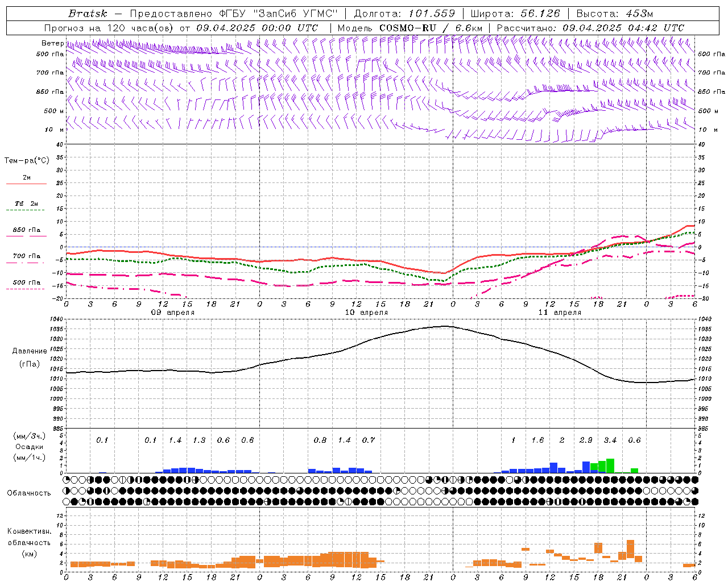Click the "1.3" precipitation amount value
The height and width of the screenshot is (582, 728).
[199, 440]
